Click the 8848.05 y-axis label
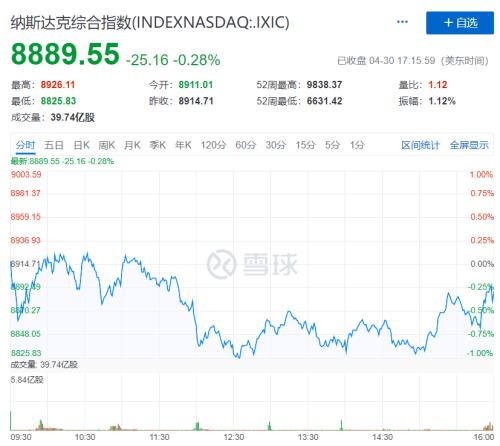The width and height of the screenshot is (500, 446). pos(25,334)
